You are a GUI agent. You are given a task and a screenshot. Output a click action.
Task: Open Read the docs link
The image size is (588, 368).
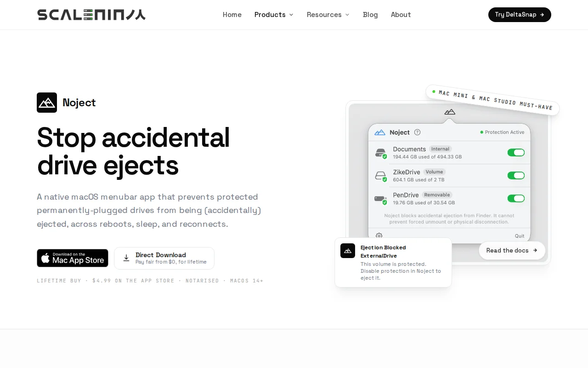512,250
